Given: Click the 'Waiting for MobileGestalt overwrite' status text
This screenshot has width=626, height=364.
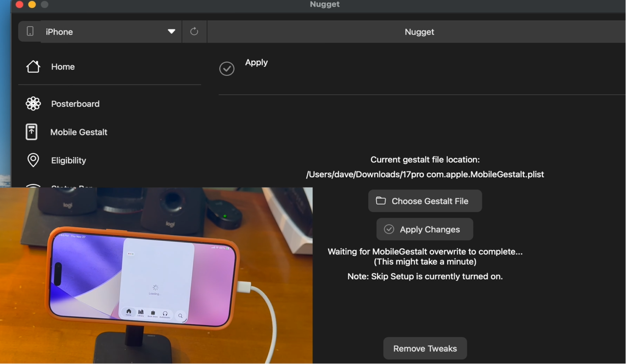Looking at the screenshot, I should tap(425, 257).
